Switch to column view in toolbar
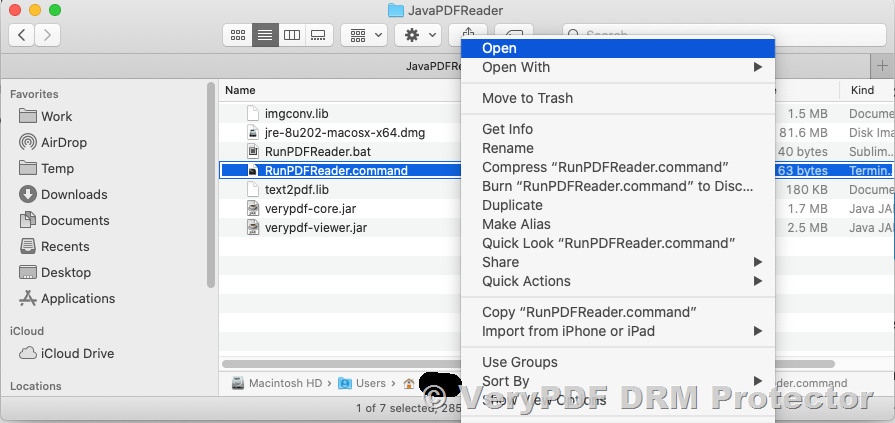 [292, 35]
